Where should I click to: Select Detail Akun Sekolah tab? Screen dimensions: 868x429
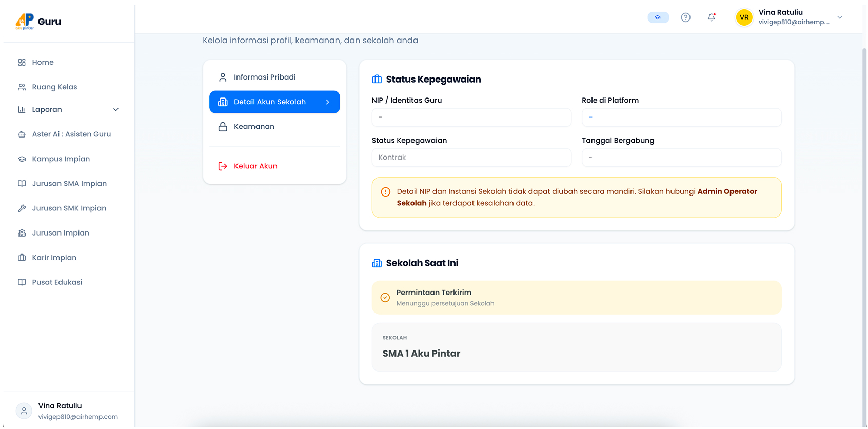(274, 102)
